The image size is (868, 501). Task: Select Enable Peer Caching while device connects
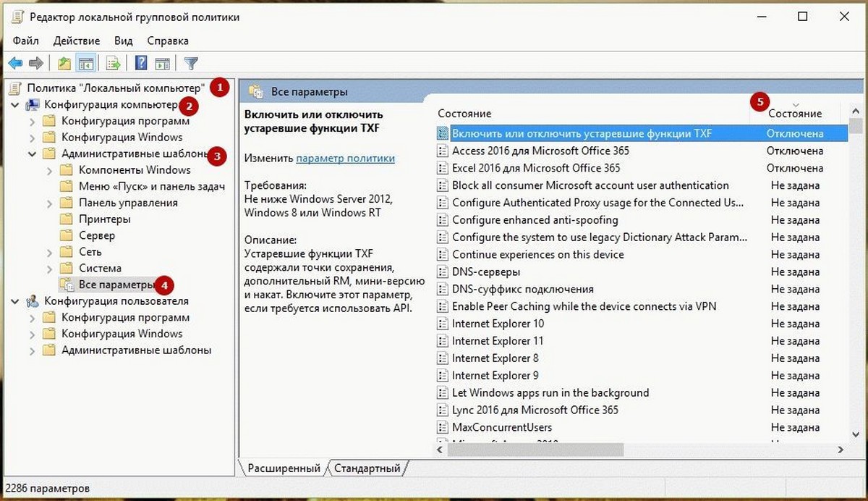point(584,306)
